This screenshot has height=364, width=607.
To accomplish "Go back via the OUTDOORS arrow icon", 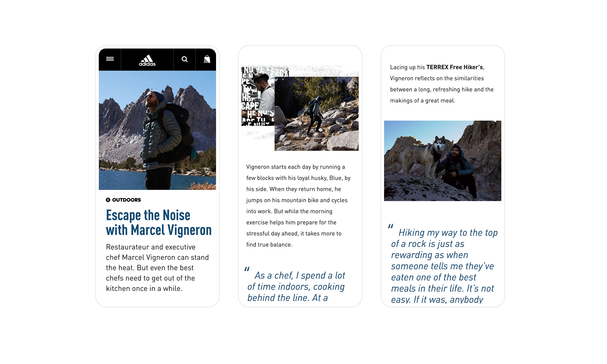I will pos(108,200).
